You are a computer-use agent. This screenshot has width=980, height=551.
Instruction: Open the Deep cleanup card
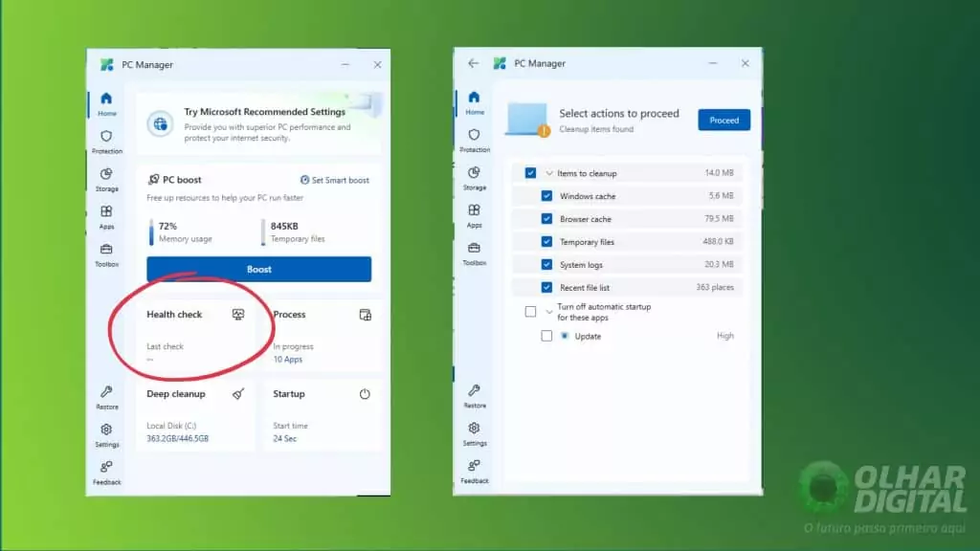(x=195, y=415)
